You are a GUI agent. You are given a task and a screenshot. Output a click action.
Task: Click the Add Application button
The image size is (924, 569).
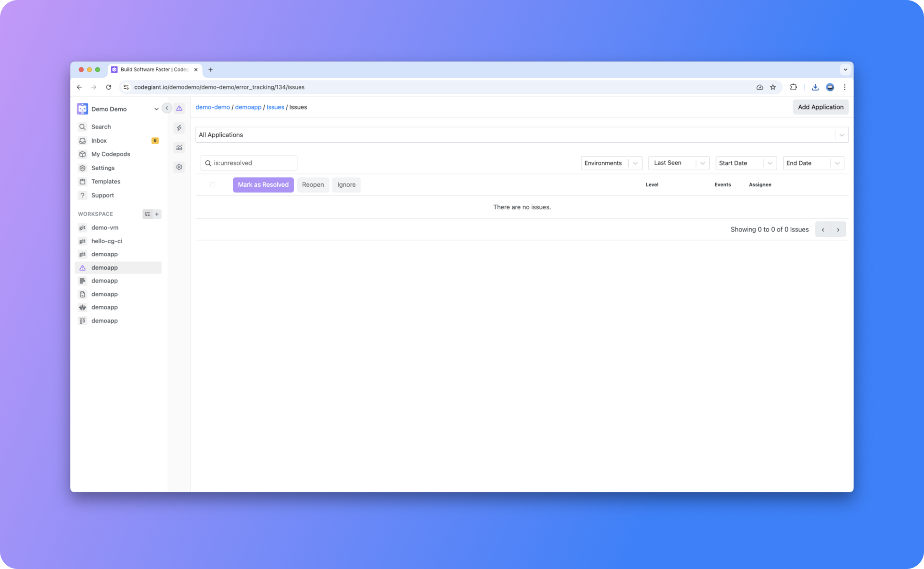[x=820, y=107]
